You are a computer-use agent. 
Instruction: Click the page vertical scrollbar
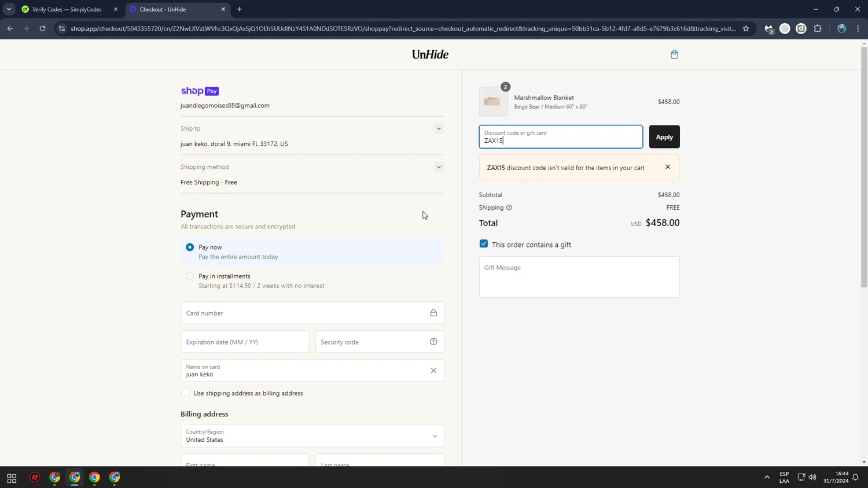tap(864, 168)
